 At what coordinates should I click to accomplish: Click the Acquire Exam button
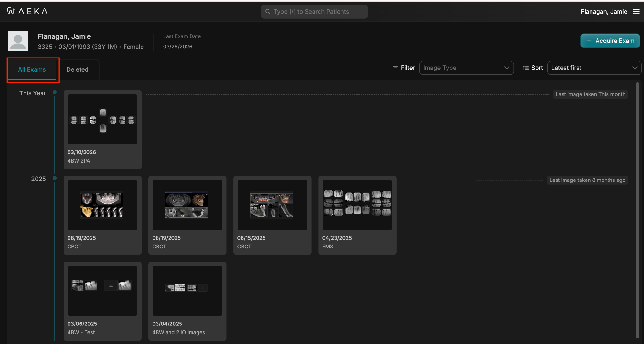pos(610,41)
